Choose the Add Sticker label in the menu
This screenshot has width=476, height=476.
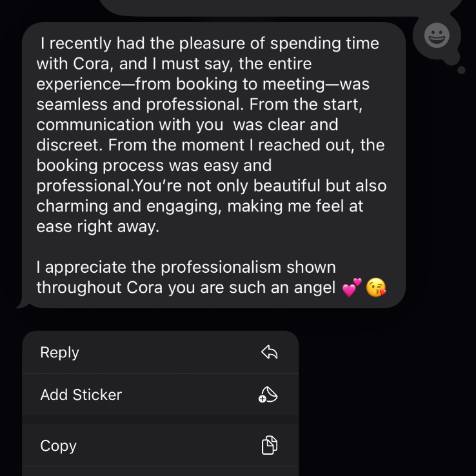click(81, 395)
